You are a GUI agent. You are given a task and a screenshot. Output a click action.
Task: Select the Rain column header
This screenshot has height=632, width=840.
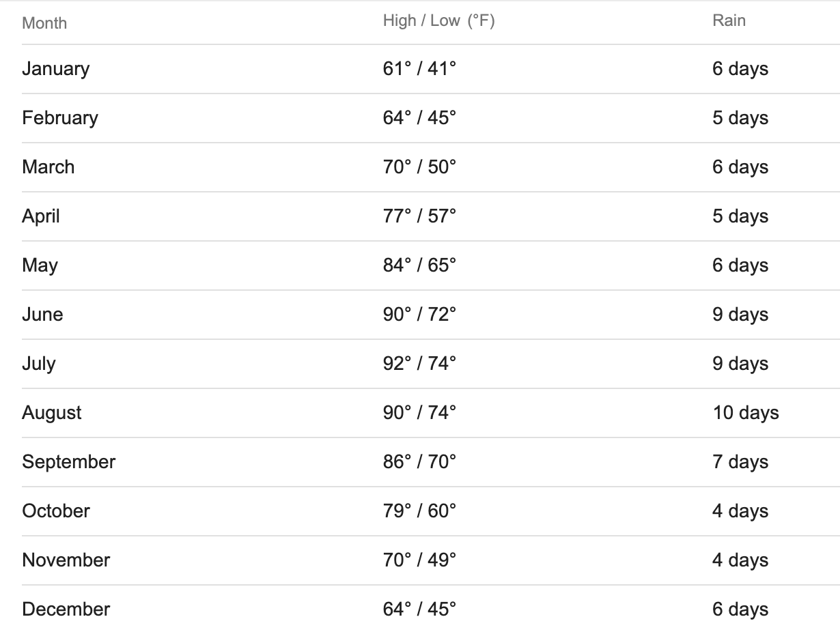point(729,20)
